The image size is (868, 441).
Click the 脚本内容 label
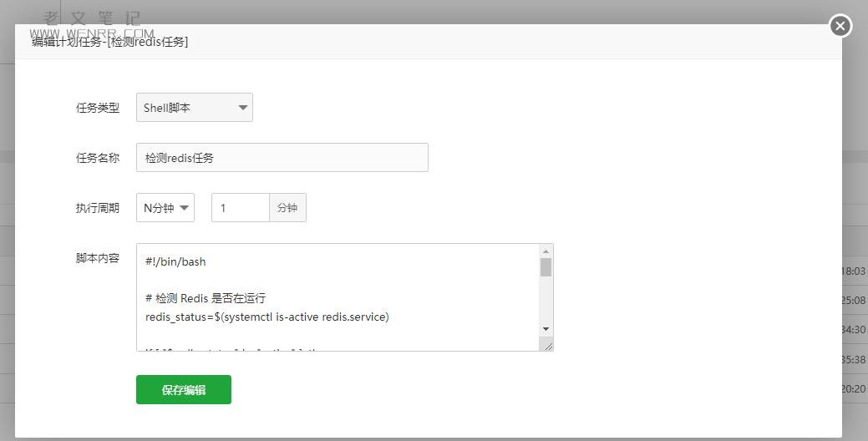click(x=98, y=258)
